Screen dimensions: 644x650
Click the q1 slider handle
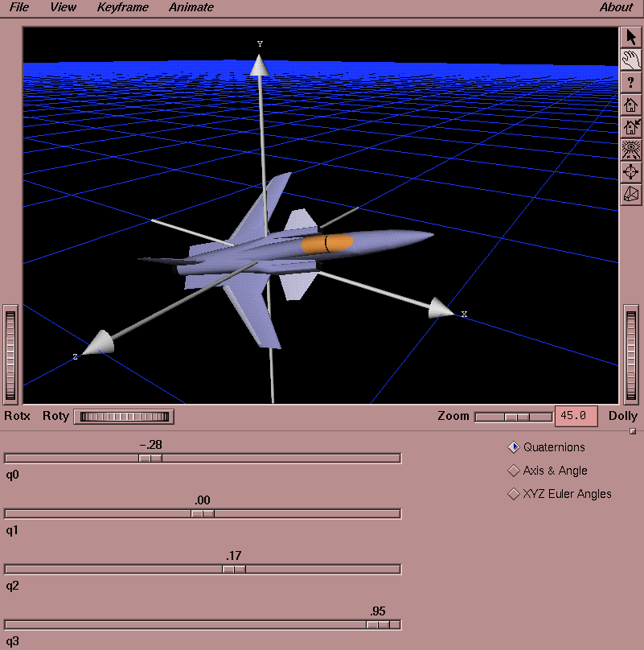coord(203,513)
